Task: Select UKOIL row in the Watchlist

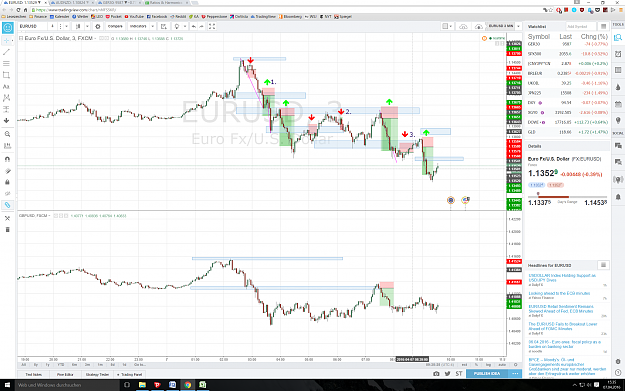Action: click(567, 83)
